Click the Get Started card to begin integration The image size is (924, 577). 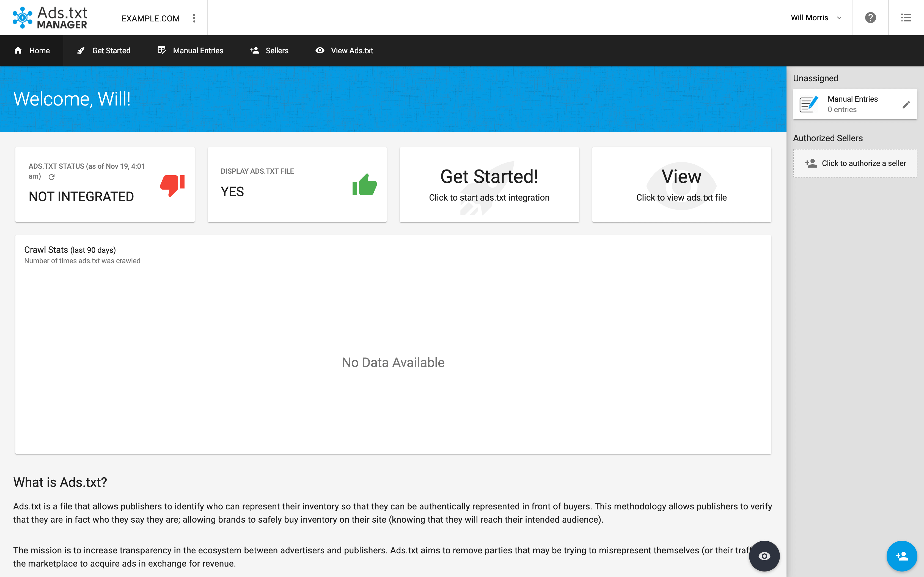489,184
